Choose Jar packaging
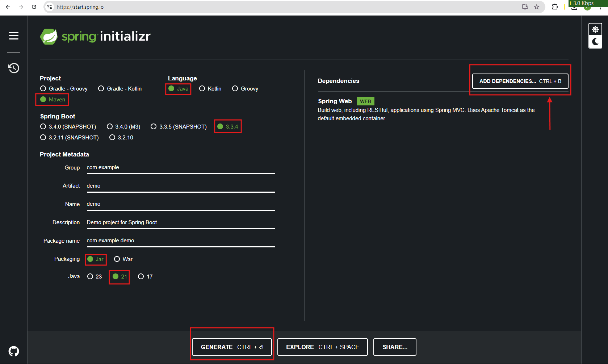 coord(96,259)
